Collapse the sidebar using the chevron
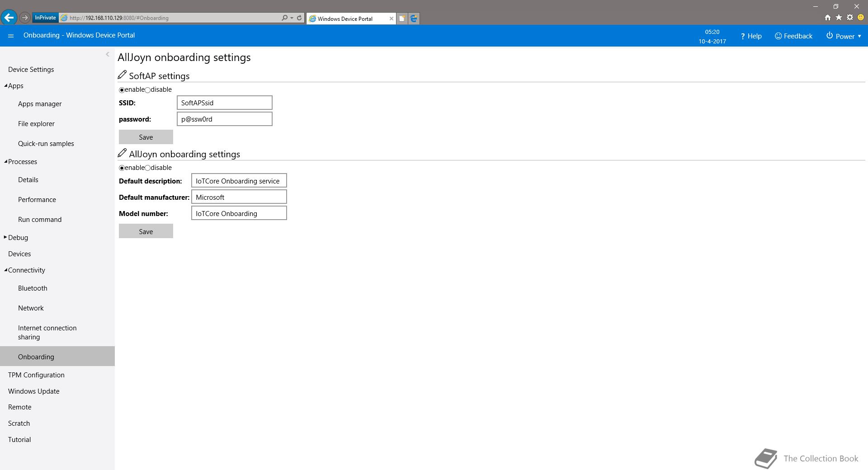The image size is (868, 470). click(108, 54)
